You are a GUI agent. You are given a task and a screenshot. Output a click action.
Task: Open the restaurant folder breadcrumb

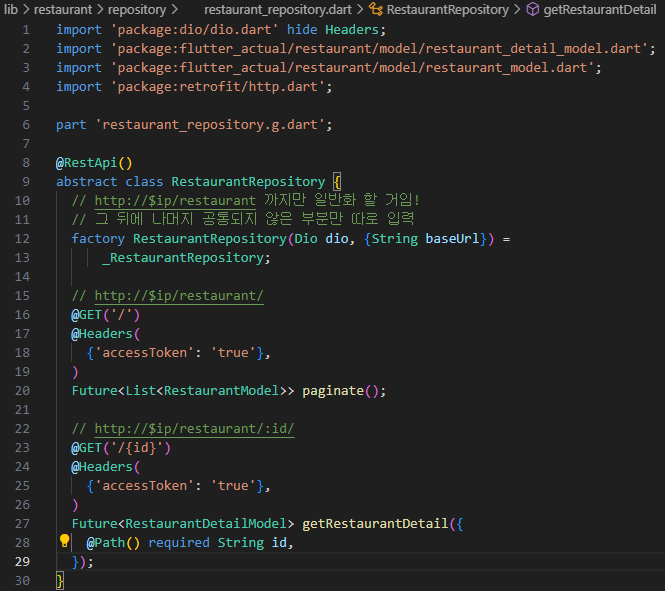click(x=63, y=9)
